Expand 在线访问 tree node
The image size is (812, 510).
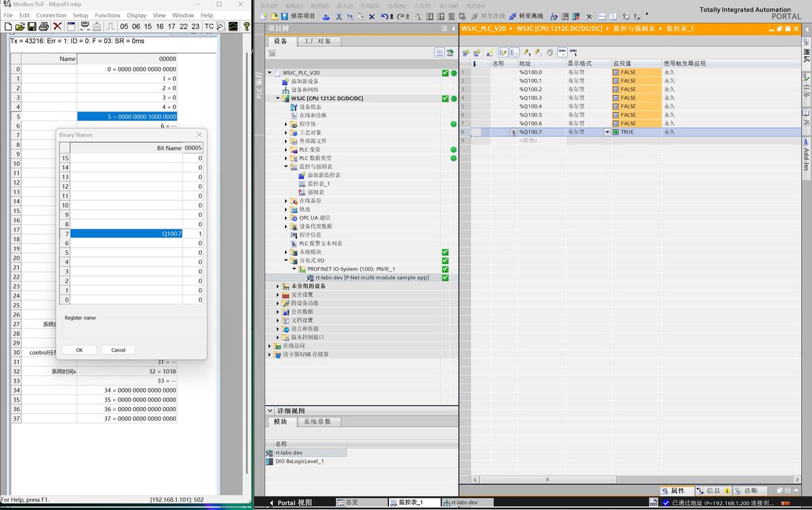tap(270, 345)
